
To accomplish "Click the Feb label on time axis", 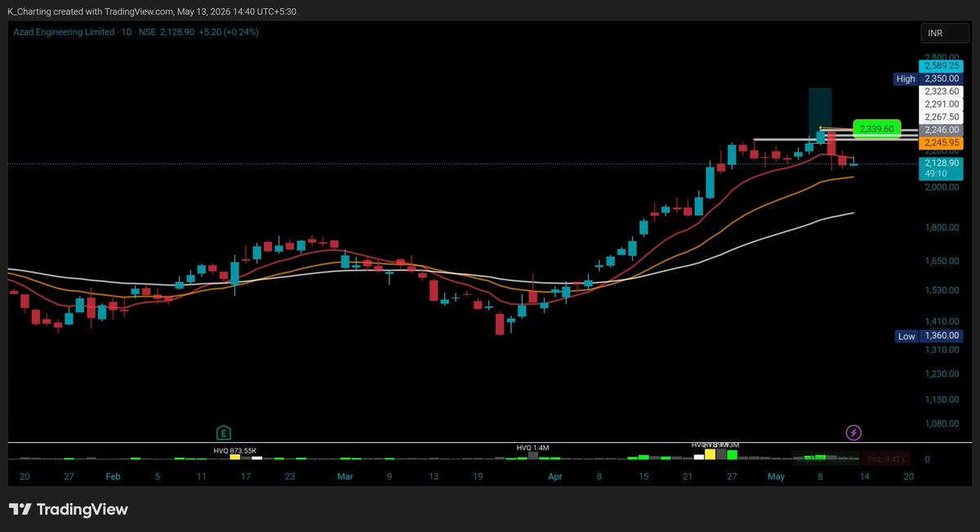I will [113, 476].
